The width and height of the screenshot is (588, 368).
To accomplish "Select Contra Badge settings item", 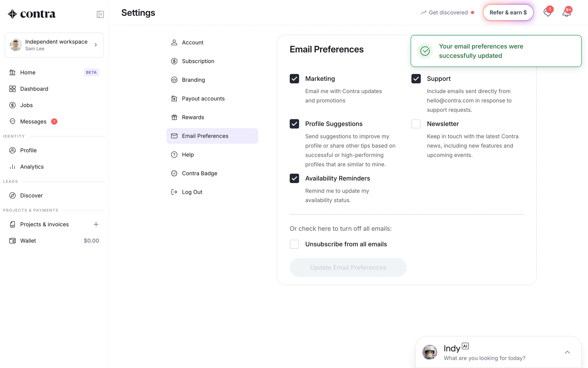I will coord(199,174).
